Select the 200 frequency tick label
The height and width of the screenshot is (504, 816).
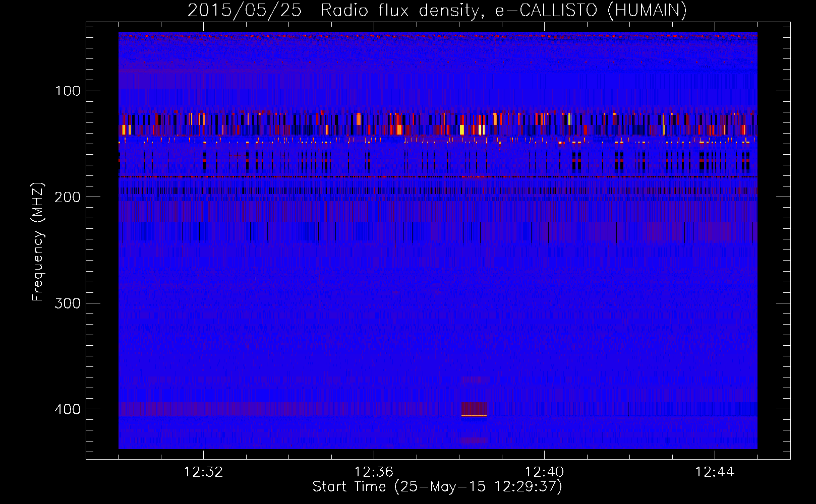[x=68, y=197]
